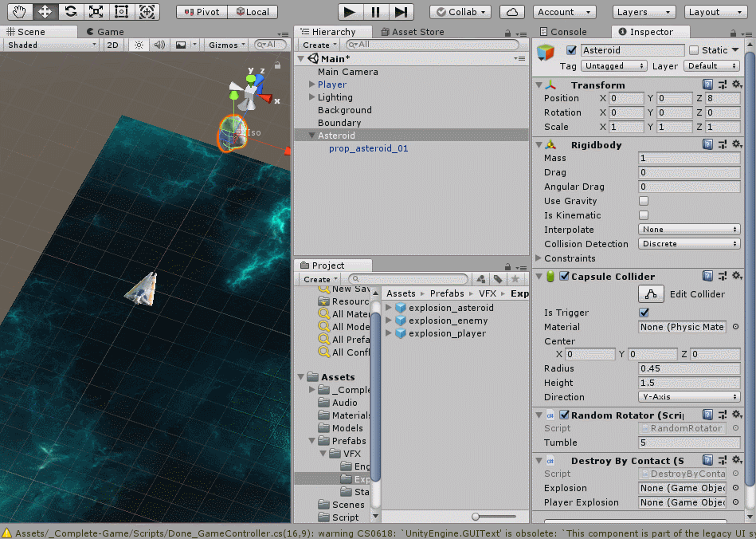Open Transform component gear menu
The height and width of the screenshot is (539, 756).
point(736,85)
